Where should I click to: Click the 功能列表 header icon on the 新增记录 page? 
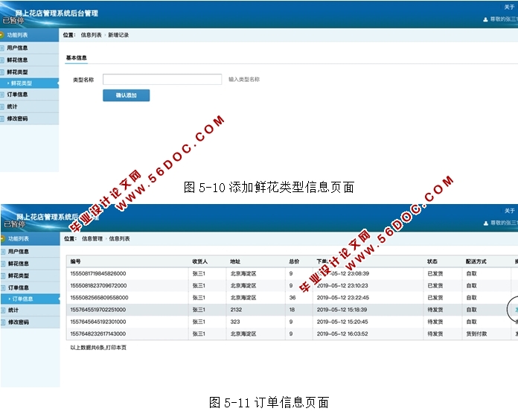pyautogui.click(x=1, y=35)
